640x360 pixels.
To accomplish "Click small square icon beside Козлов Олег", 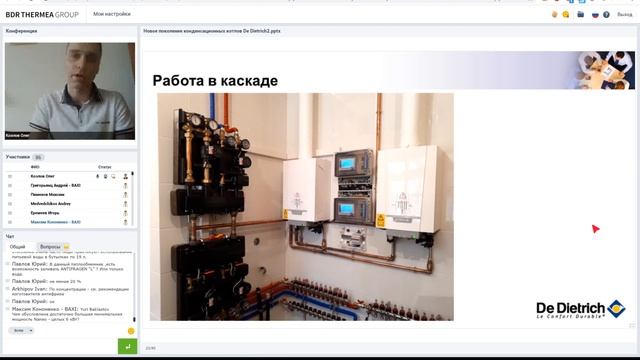I will (10, 176).
